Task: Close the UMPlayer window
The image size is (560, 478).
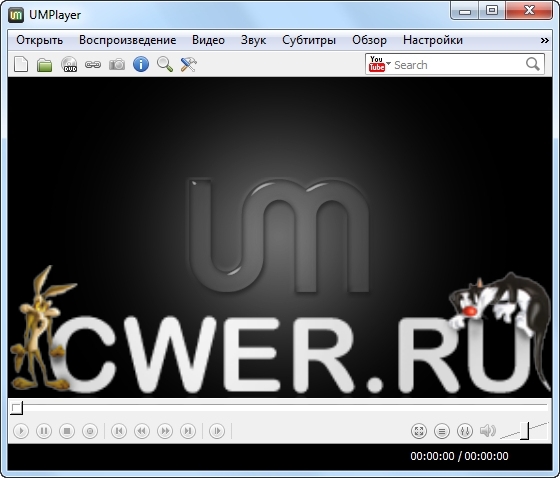Action: pos(529,11)
